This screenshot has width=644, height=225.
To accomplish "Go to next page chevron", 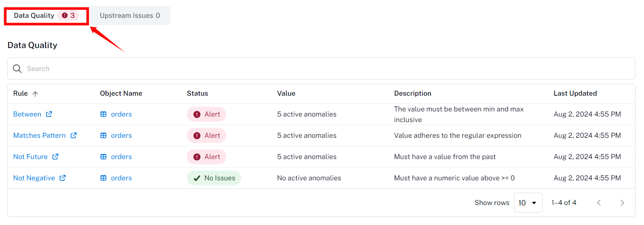I will [622, 202].
